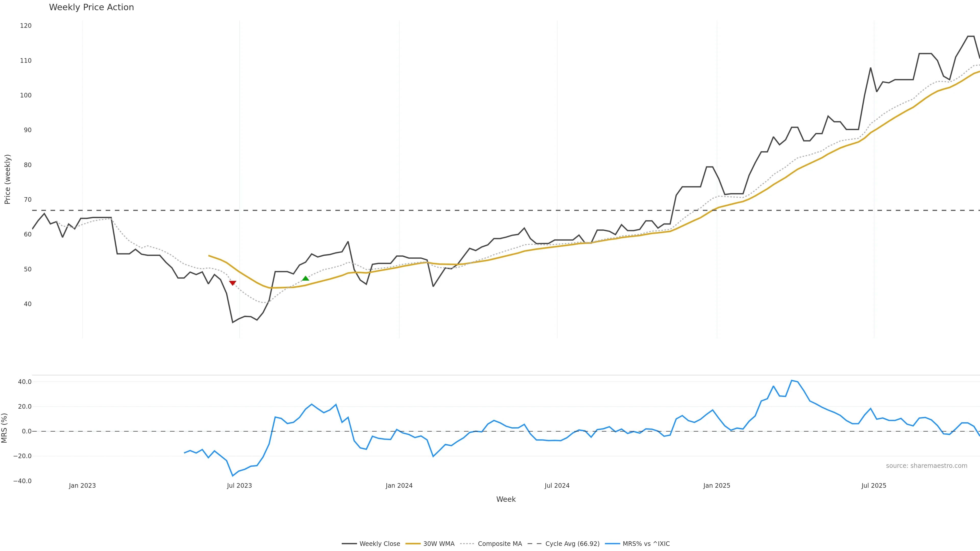Click the blue MRS% legend line swatch

[612, 544]
